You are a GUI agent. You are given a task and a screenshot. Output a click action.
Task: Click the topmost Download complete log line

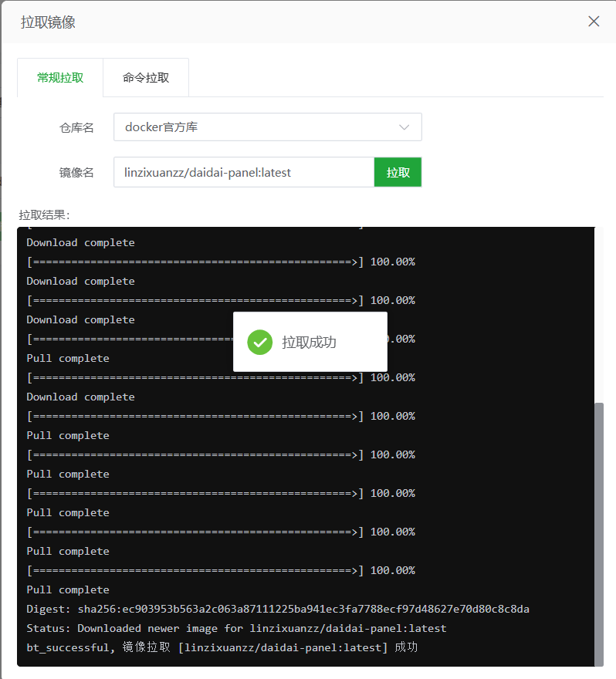[x=80, y=243]
